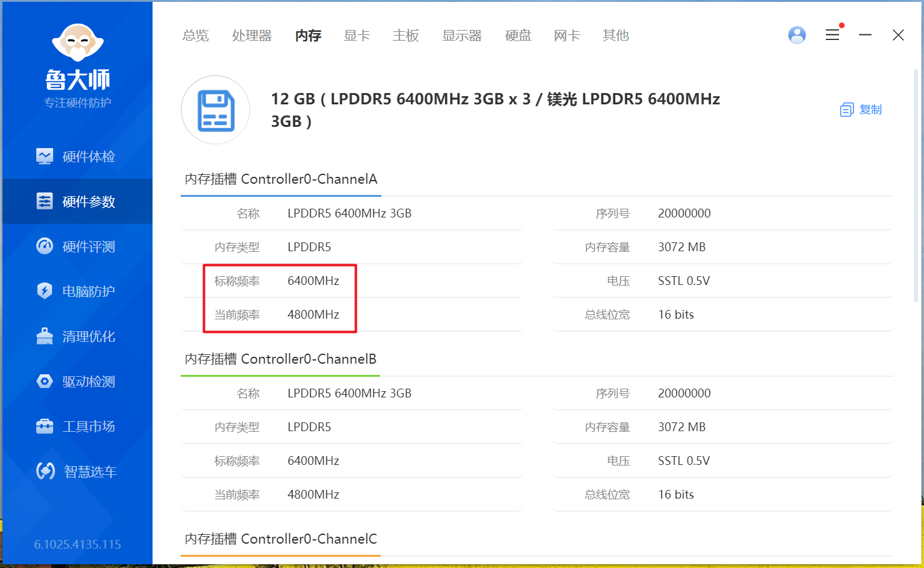Viewport: 924px width, 568px height.
Task: Open 工具市场 toolbox icon
Action: (x=44, y=426)
